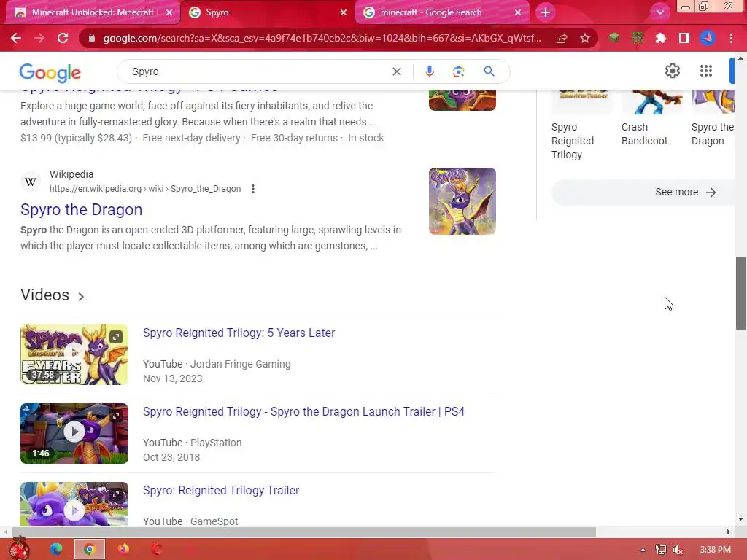Switch to Minecraft Unblocked tab
747x560 pixels.
point(93,12)
